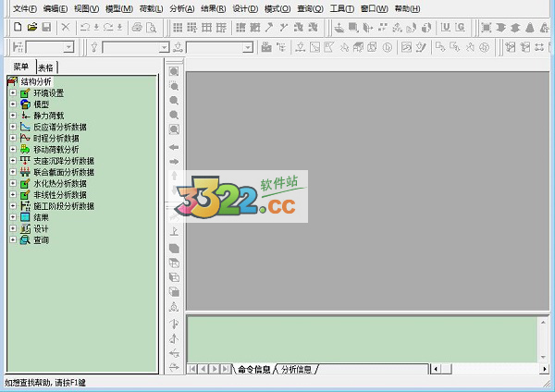The height and width of the screenshot is (392, 555).
Task: Click the 环境设置 tree icon
Action: point(25,93)
